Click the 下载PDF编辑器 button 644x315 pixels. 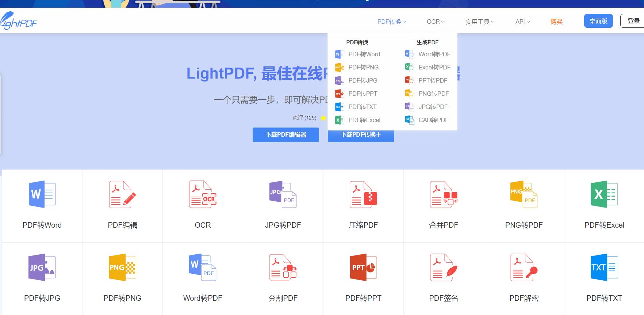coord(286,135)
